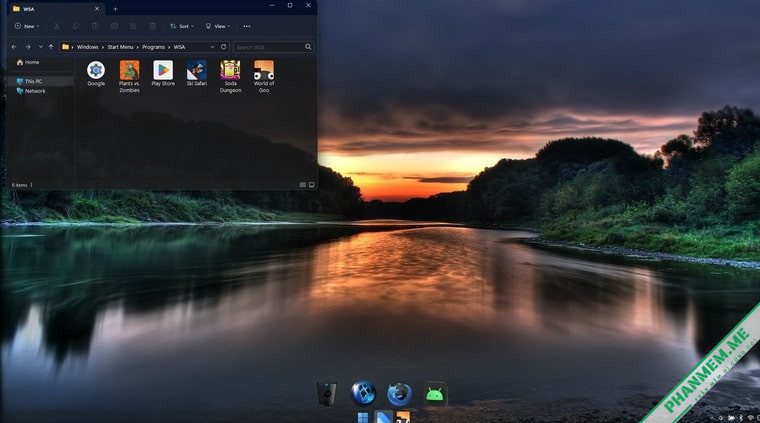Click WSA in the address path
The height and width of the screenshot is (423, 760).
179,47
